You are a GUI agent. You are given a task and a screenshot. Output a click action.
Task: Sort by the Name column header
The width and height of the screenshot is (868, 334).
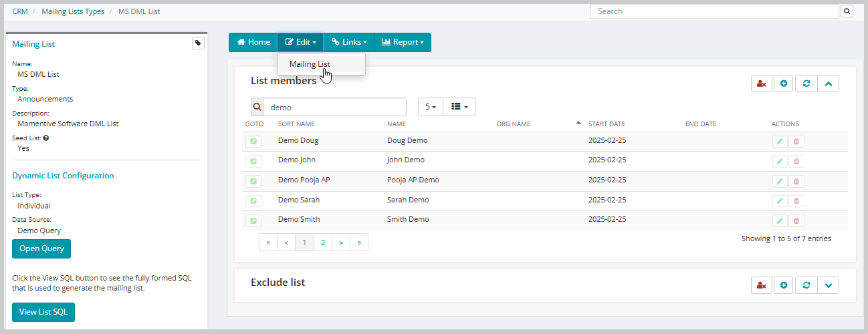point(397,124)
